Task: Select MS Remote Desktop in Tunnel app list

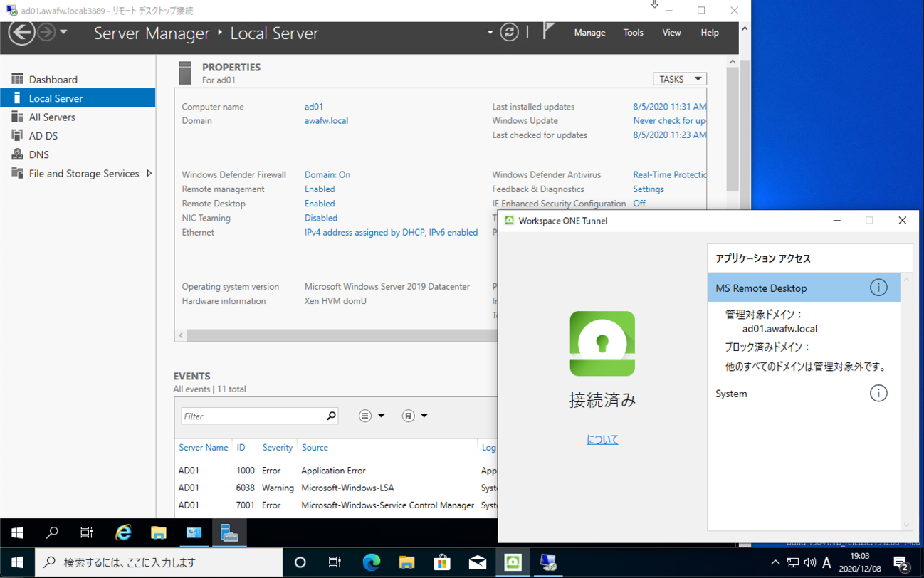Action: pyautogui.click(x=804, y=288)
